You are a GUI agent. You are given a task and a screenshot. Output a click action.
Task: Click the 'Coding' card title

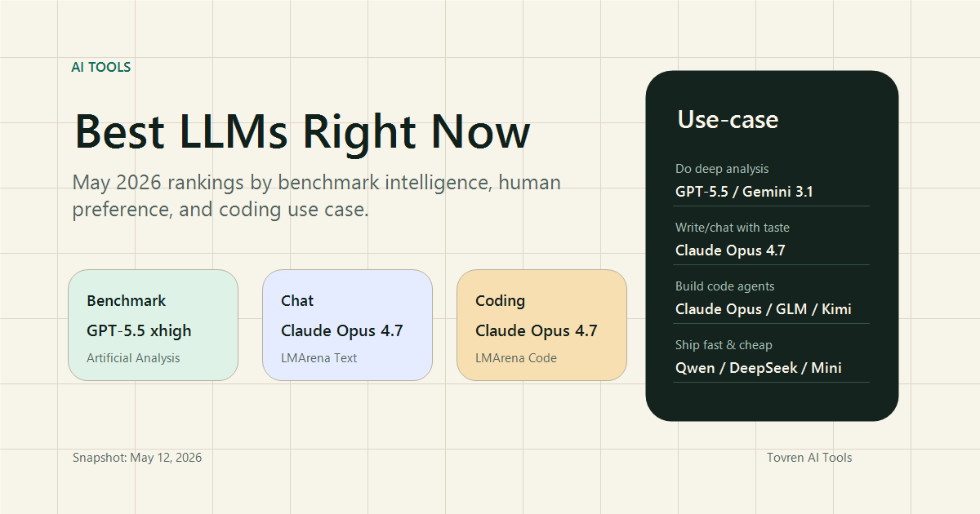[500, 301]
